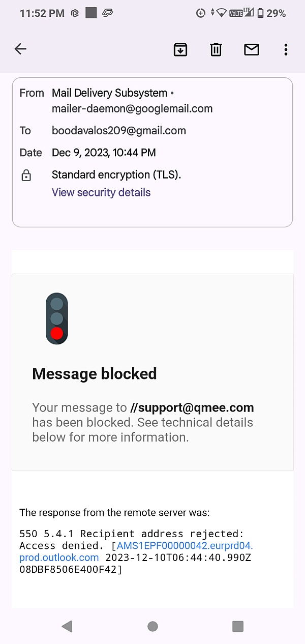Delete email using trash icon
The image size is (305, 644).
pos(216,49)
